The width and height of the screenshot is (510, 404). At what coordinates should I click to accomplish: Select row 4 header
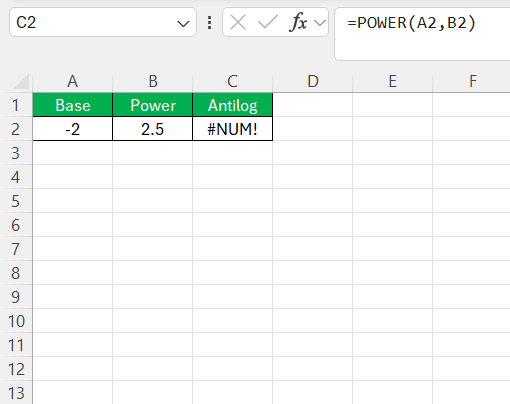(x=16, y=177)
